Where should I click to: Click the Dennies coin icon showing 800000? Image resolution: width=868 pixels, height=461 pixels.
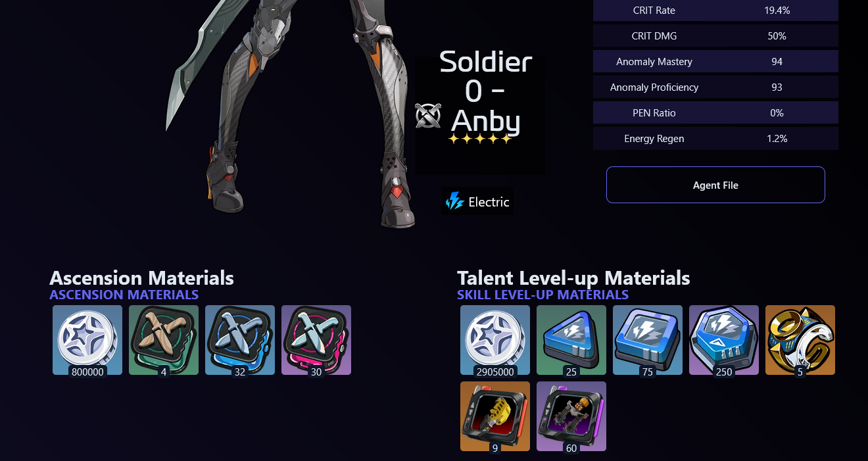(87, 340)
